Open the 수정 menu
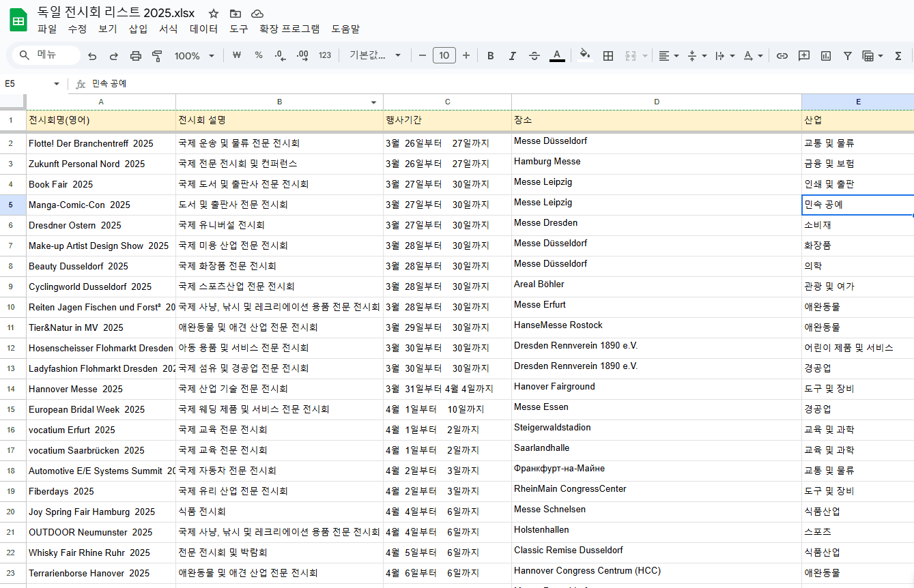This screenshot has height=588, width=914. coord(77,29)
